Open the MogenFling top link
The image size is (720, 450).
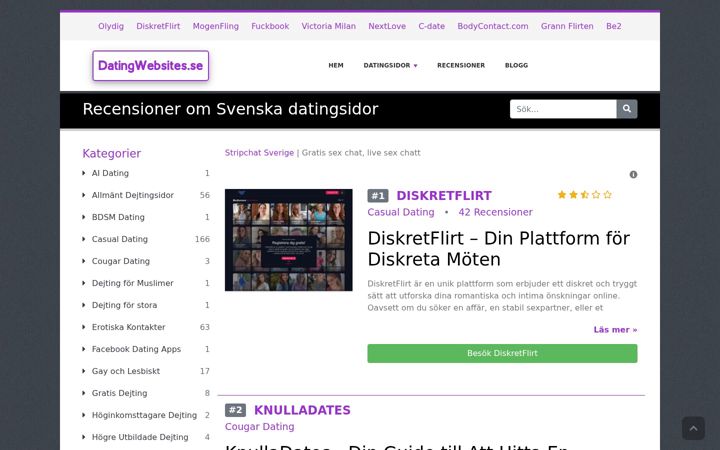(216, 26)
